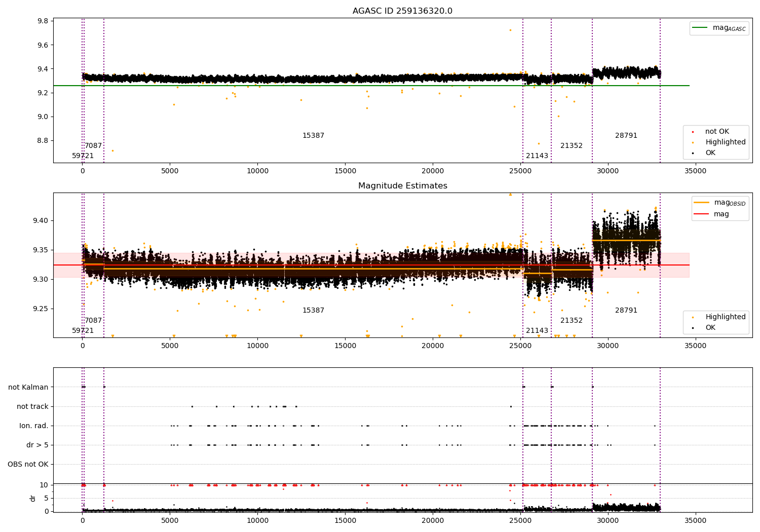Click the 10 tick on the dr axis

44,485
